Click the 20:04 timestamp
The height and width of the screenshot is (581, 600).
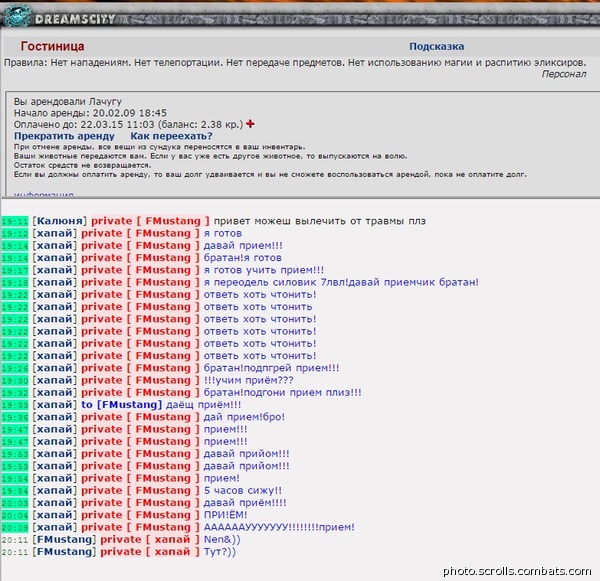[15, 516]
